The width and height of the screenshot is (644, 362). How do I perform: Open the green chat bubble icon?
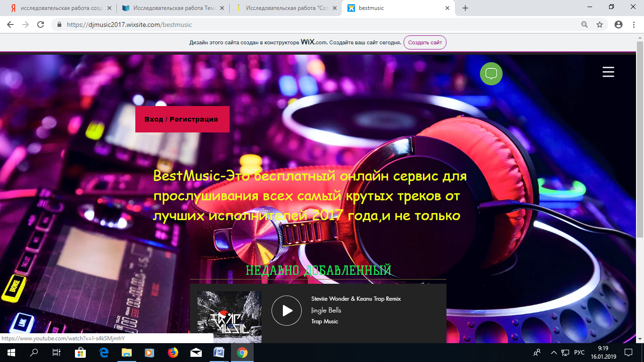click(491, 74)
